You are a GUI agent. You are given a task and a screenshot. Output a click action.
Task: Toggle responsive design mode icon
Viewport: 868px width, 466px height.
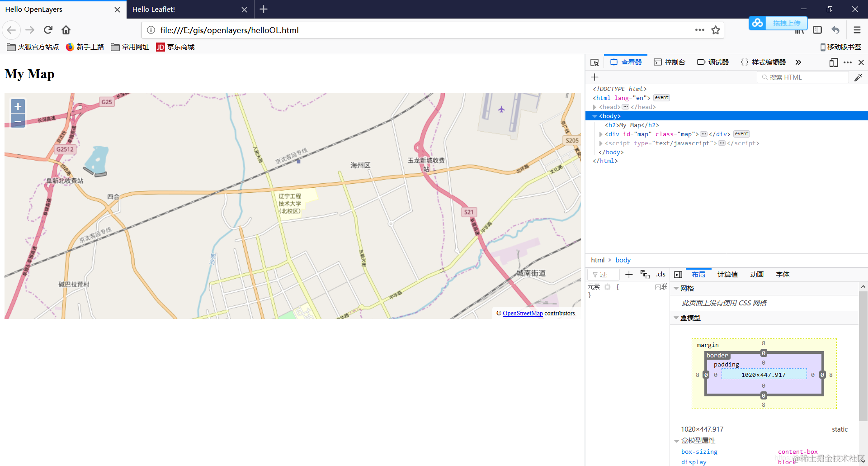834,62
